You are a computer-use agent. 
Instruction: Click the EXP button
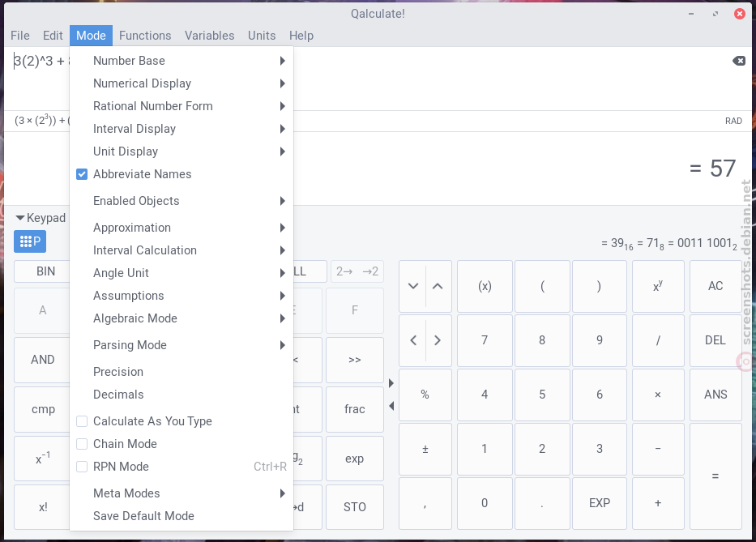click(600, 503)
